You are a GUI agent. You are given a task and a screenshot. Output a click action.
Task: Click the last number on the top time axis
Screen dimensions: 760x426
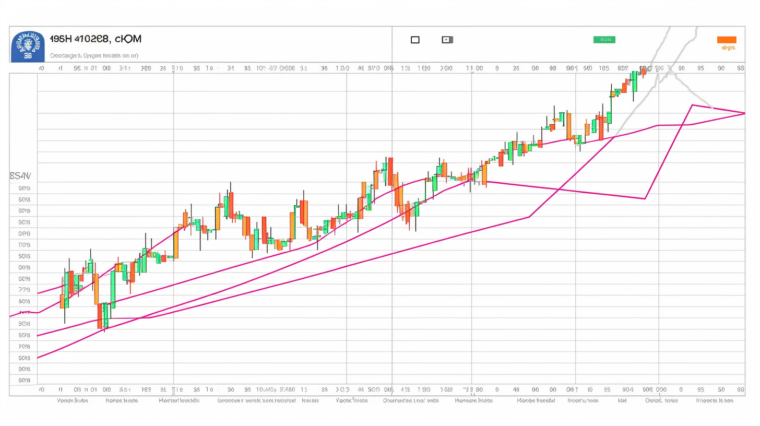[741, 71]
